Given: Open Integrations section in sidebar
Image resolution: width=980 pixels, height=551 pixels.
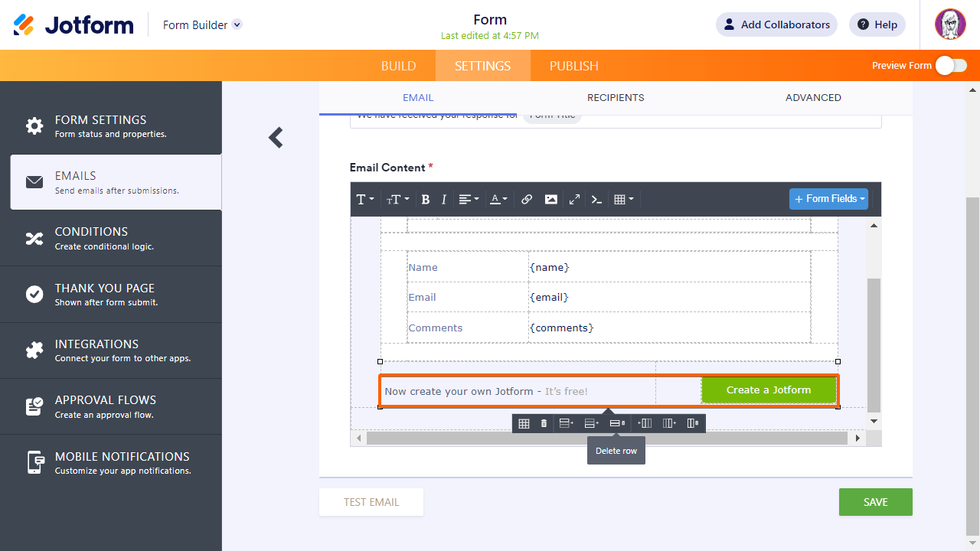Looking at the screenshot, I should click(111, 350).
